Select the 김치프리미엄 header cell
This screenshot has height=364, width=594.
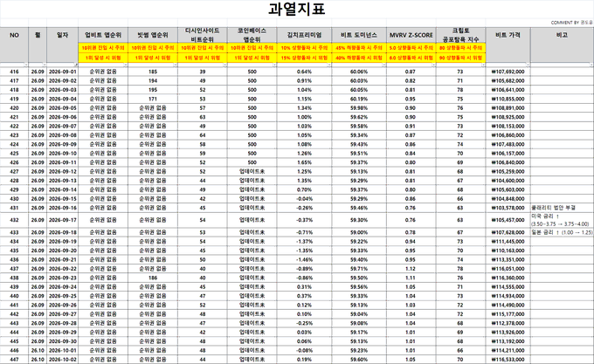304,35
